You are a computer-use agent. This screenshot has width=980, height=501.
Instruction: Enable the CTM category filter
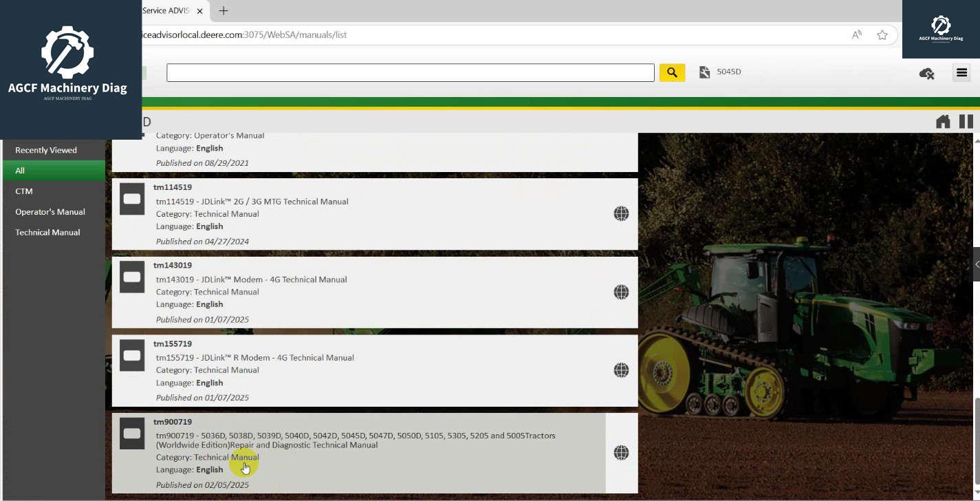tap(23, 191)
